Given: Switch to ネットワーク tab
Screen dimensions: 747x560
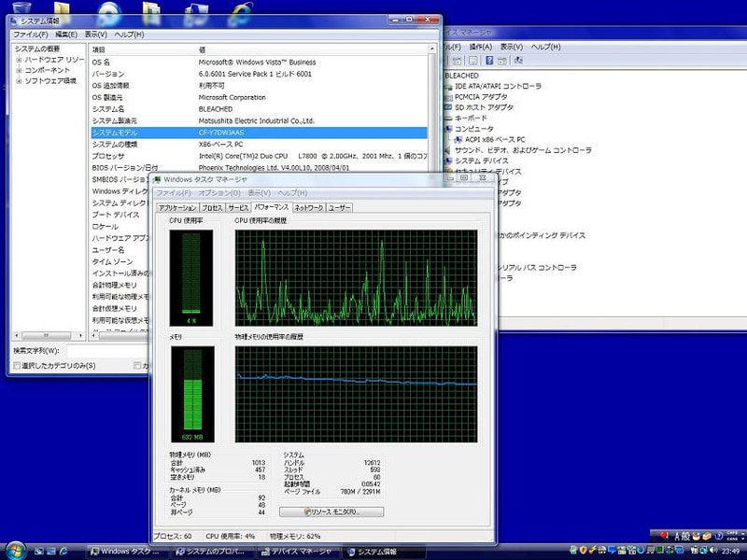Looking at the screenshot, I should 309,208.
